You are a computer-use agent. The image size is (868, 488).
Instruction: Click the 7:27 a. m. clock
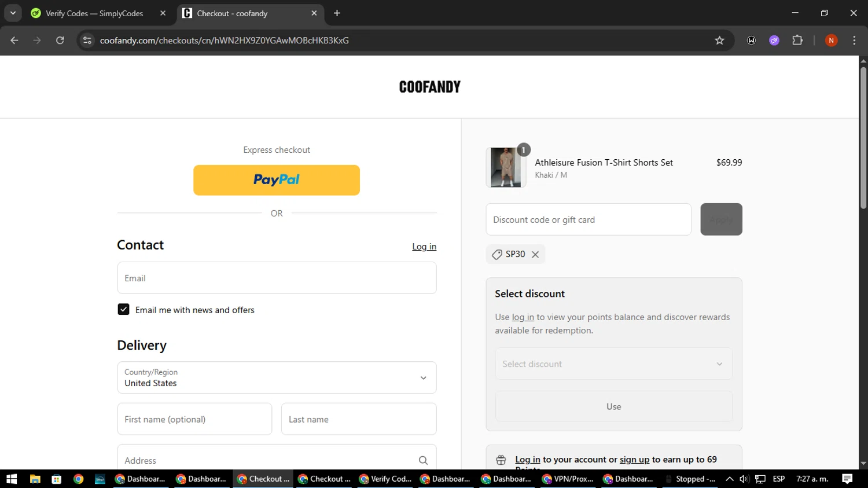coord(812,479)
